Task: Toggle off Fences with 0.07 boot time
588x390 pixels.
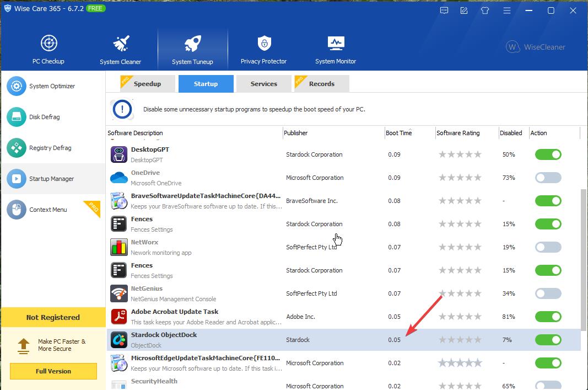Action: tap(548, 270)
